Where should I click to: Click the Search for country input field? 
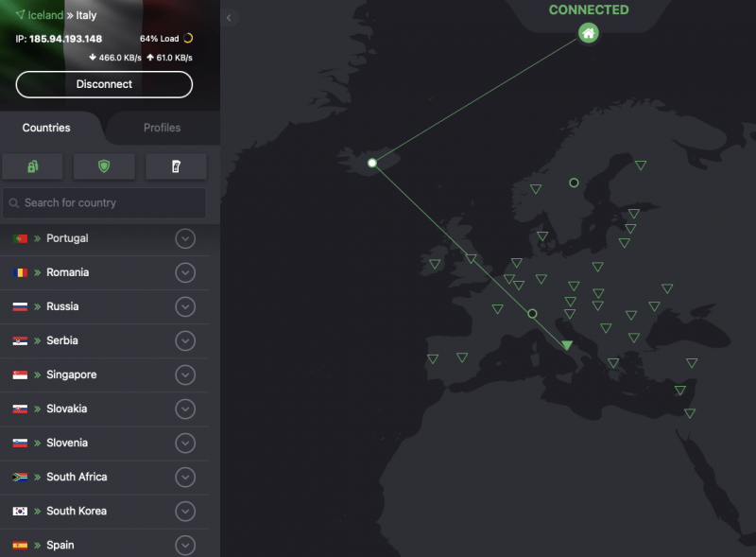point(104,202)
